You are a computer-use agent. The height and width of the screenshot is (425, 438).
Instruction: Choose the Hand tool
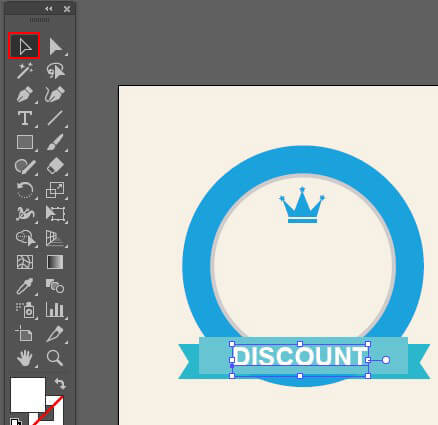(x=25, y=358)
